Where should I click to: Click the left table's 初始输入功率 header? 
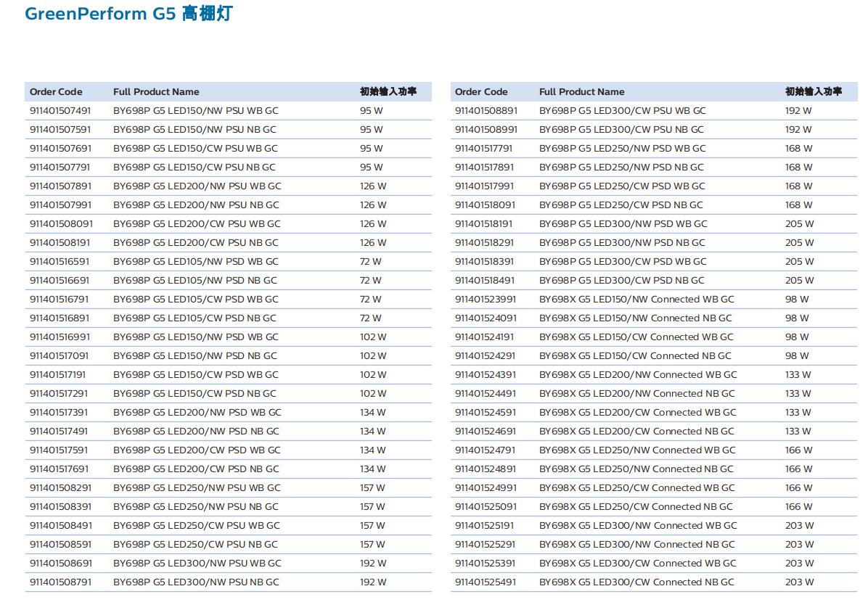[x=388, y=92]
